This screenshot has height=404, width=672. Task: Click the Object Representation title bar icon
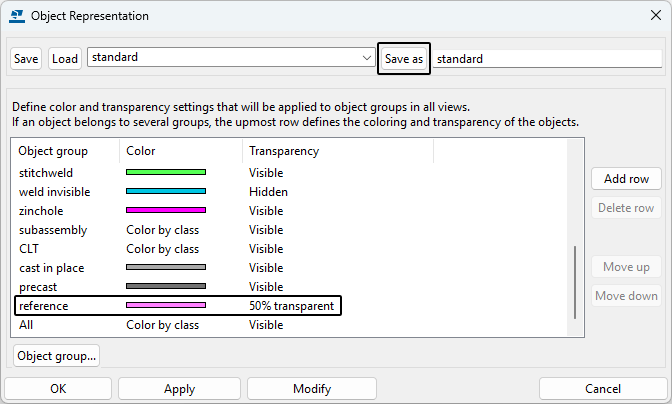[x=17, y=16]
